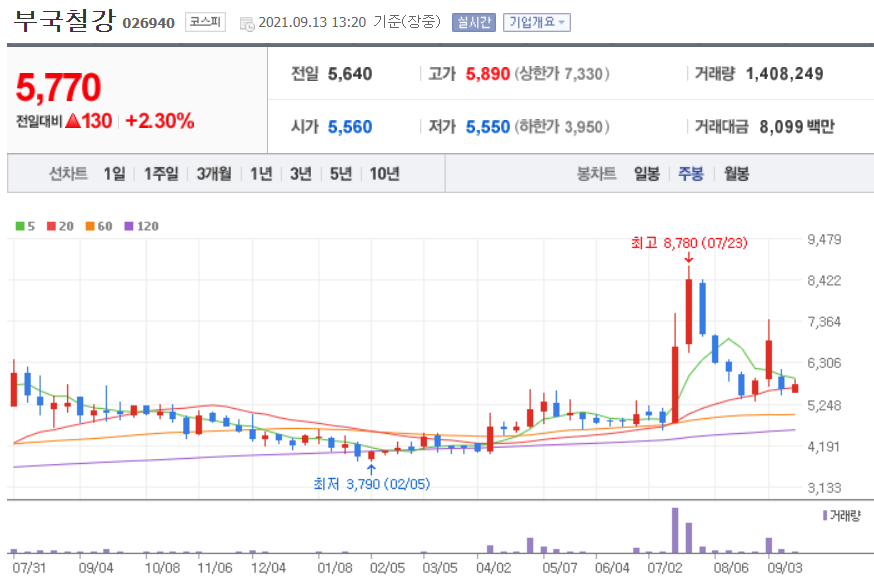Screen dimensions: 874x581
Task: Click the stock code 026940
Action: point(148,23)
